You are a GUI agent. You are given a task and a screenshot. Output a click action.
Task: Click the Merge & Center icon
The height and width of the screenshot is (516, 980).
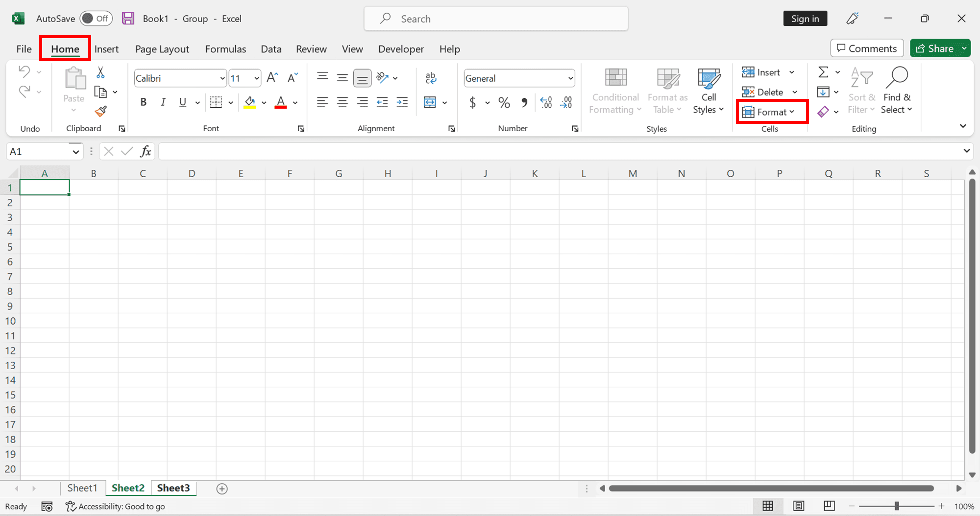[x=430, y=102]
